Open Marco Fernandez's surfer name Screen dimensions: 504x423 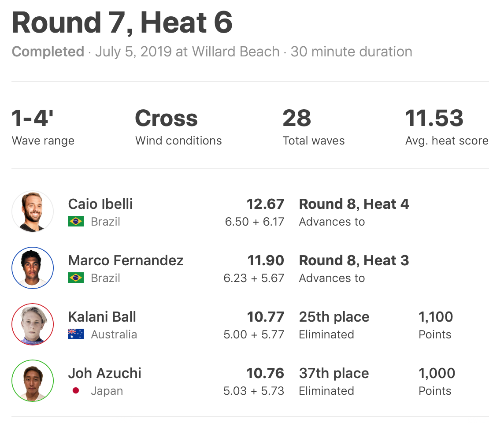point(126,260)
